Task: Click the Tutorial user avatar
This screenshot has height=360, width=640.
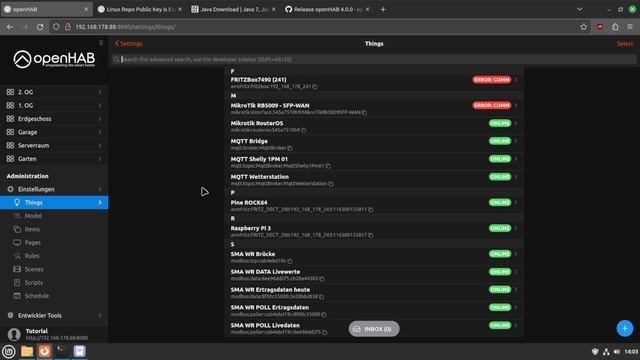Action: (x=14, y=334)
